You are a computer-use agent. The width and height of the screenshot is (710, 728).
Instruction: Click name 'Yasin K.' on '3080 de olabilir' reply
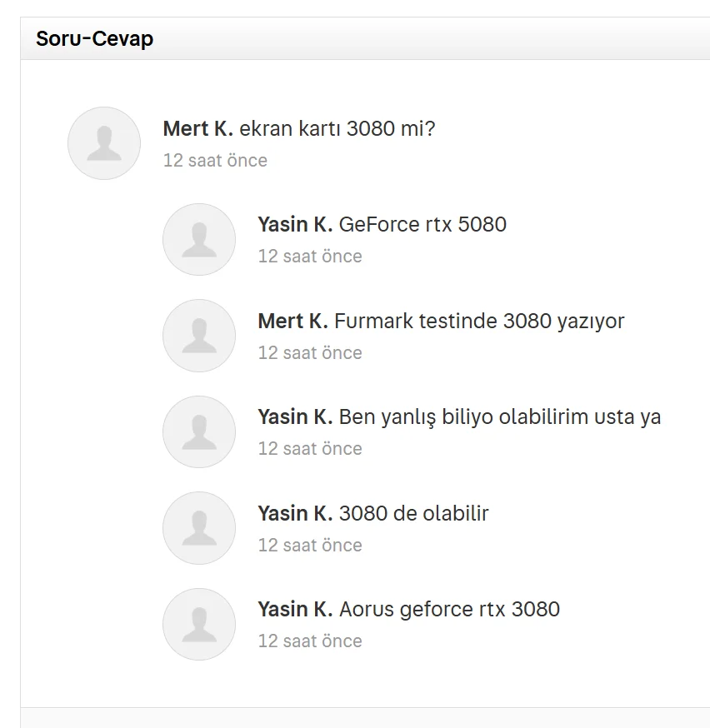(x=295, y=513)
